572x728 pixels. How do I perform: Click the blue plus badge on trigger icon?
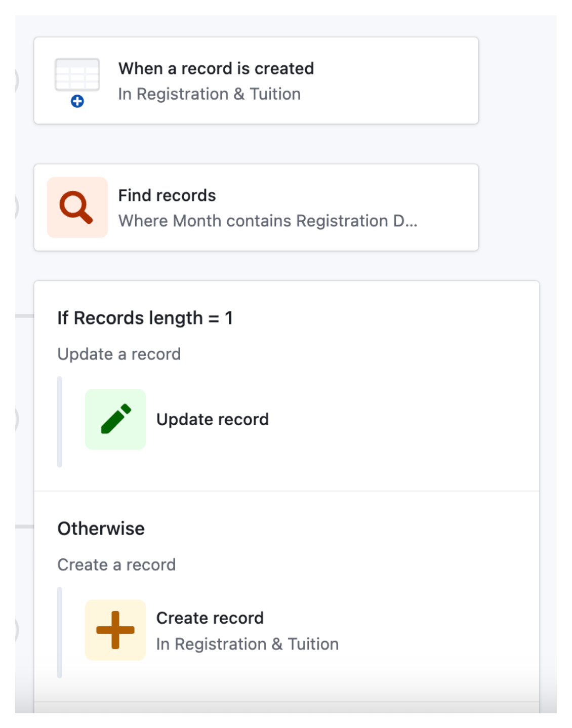click(x=77, y=102)
